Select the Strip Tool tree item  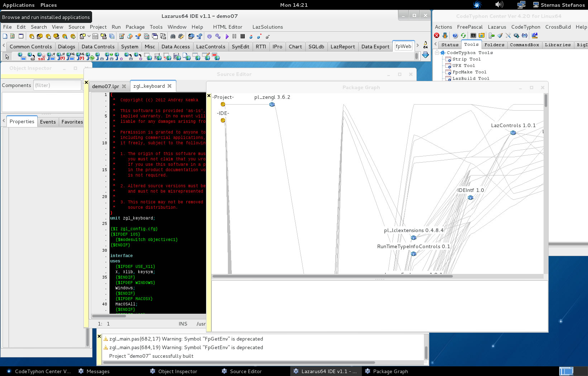pos(466,59)
